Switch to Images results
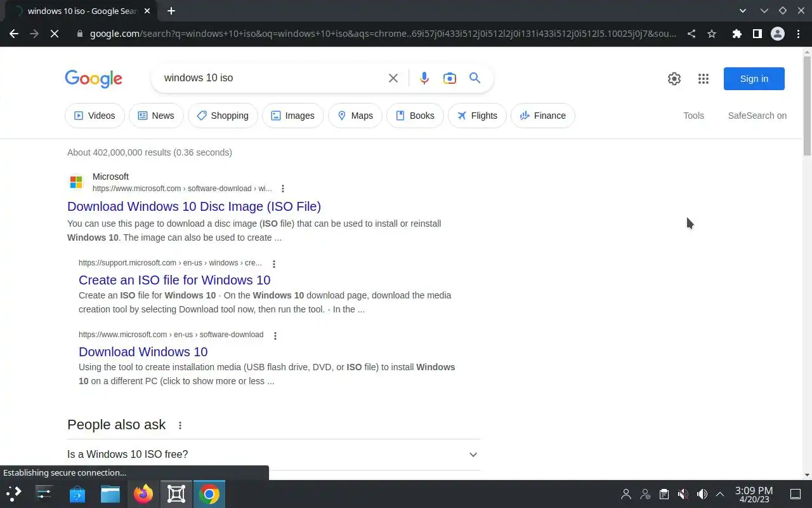The image size is (812, 508). (292, 116)
